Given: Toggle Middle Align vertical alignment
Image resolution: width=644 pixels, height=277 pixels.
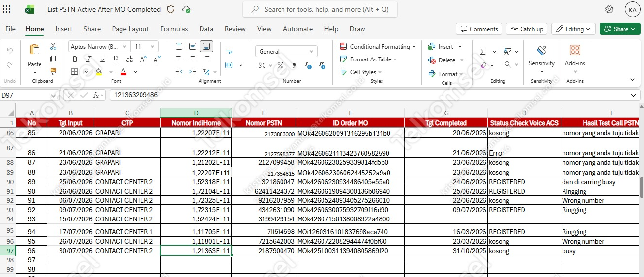Looking at the screenshot, I should pos(193,46).
